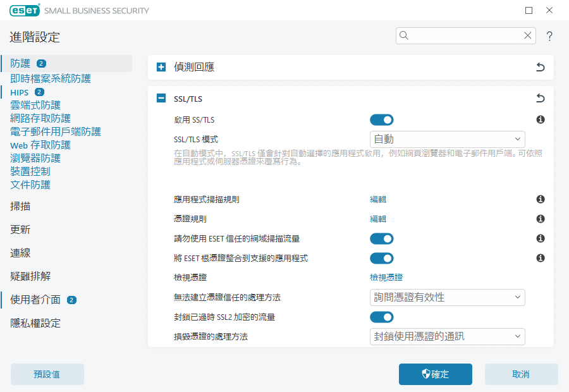Disable 請勿使用 ESET 信任的網域掃描流量 switch

(381, 238)
